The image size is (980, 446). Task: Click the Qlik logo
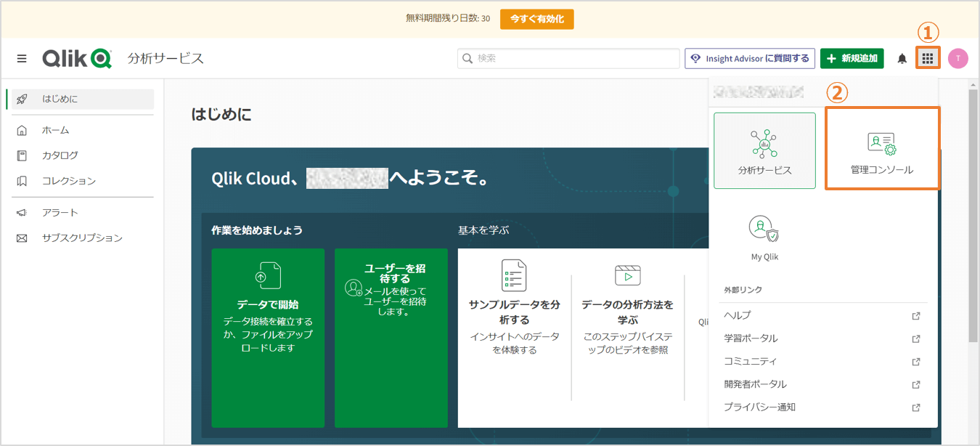[76, 59]
